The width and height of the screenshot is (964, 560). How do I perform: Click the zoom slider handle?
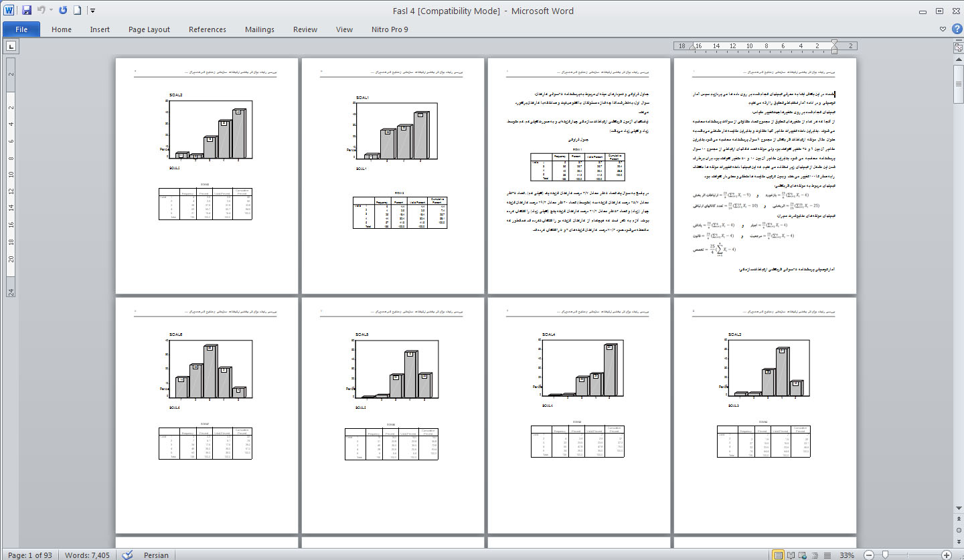pos(886,555)
